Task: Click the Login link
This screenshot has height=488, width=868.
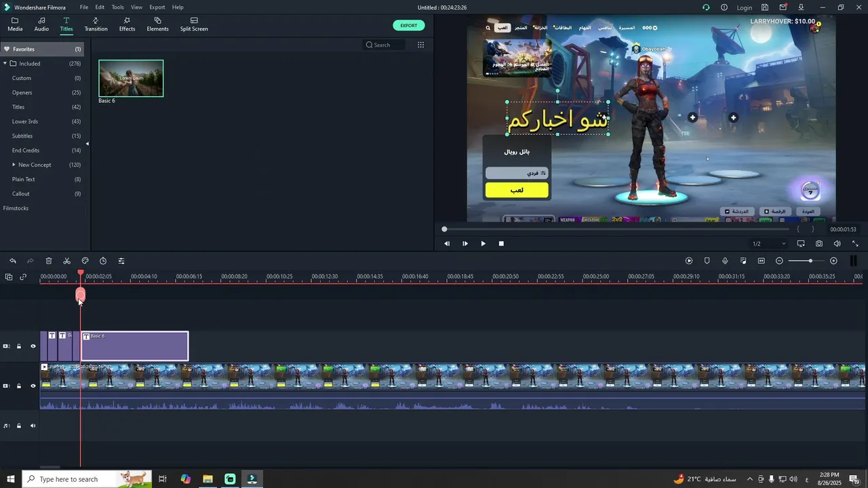Action: 745,7
